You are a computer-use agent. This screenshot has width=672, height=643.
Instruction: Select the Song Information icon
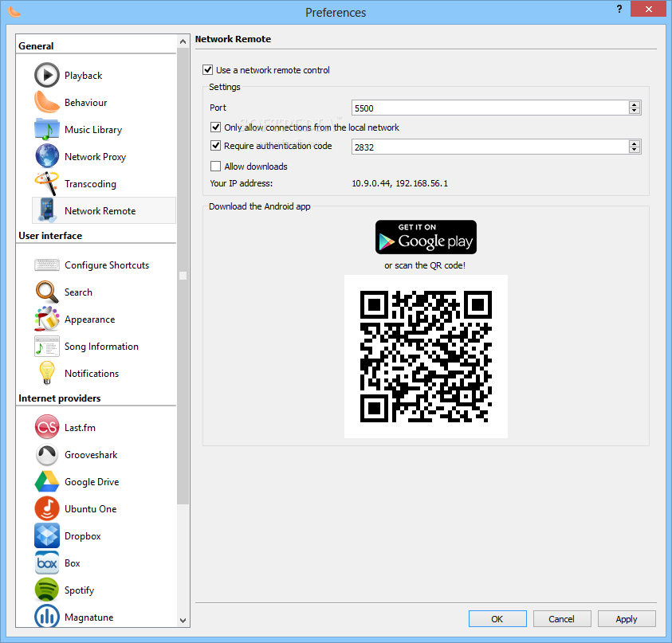coord(47,346)
